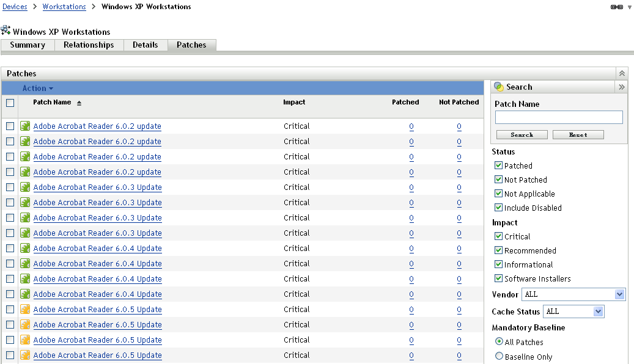Image resolution: width=634 pixels, height=364 pixels.
Task: Click inside the Patch Name search field
Action: (558, 117)
